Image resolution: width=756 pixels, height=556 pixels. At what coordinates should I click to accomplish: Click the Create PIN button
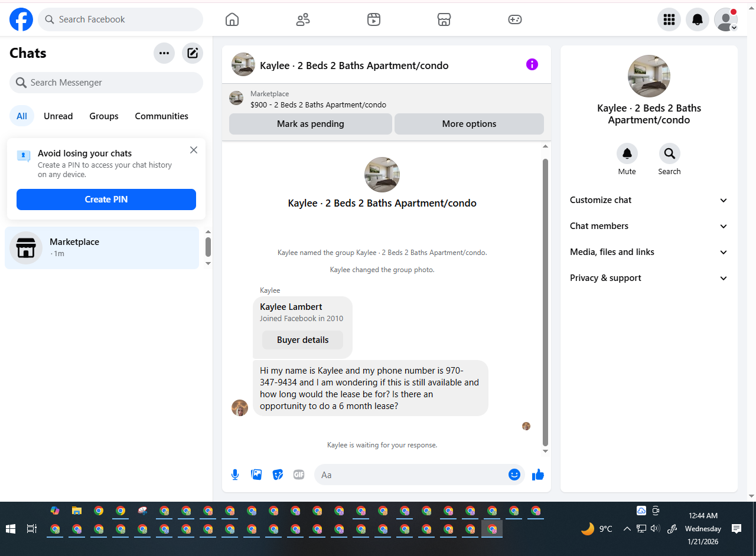pyautogui.click(x=106, y=199)
